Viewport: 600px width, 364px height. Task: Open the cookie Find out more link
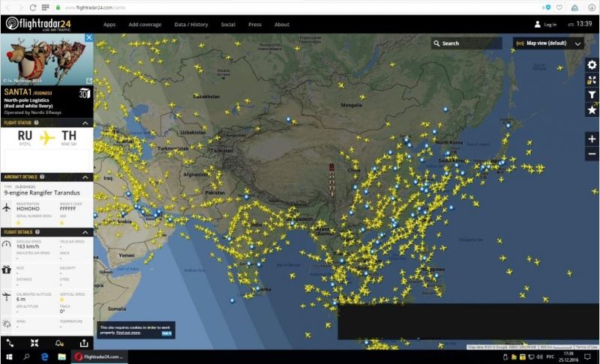coord(128,333)
